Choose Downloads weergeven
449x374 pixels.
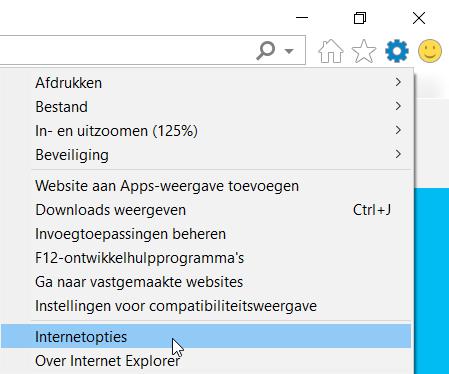[x=206, y=210]
